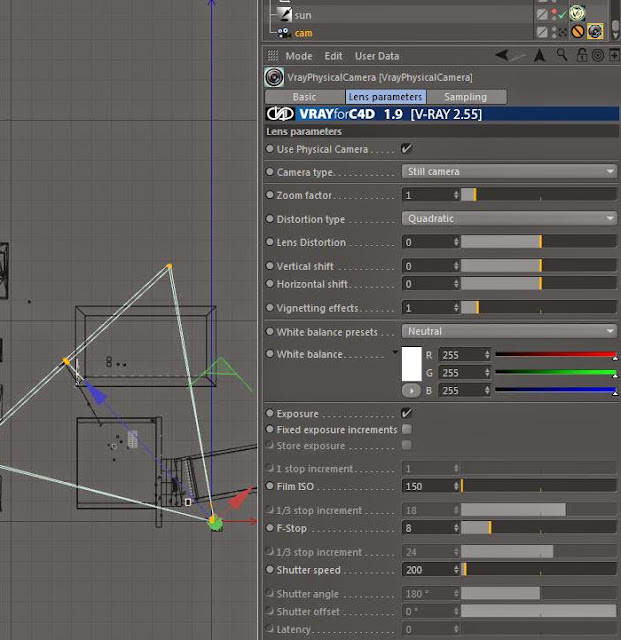Open the User Data menu
Screen dimensions: 621x640
pyautogui.click(x=377, y=56)
